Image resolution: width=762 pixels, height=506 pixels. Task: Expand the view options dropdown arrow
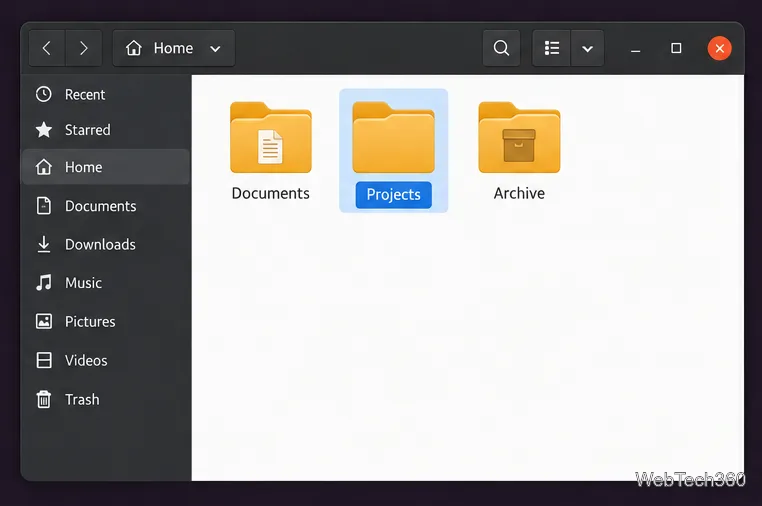click(x=588, y=49)
